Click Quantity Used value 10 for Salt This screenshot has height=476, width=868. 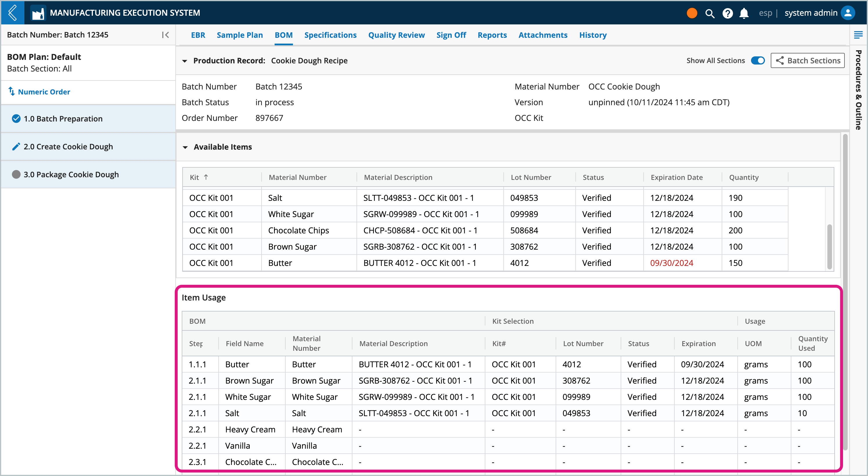pyautogui.click(x=802, y=413)
